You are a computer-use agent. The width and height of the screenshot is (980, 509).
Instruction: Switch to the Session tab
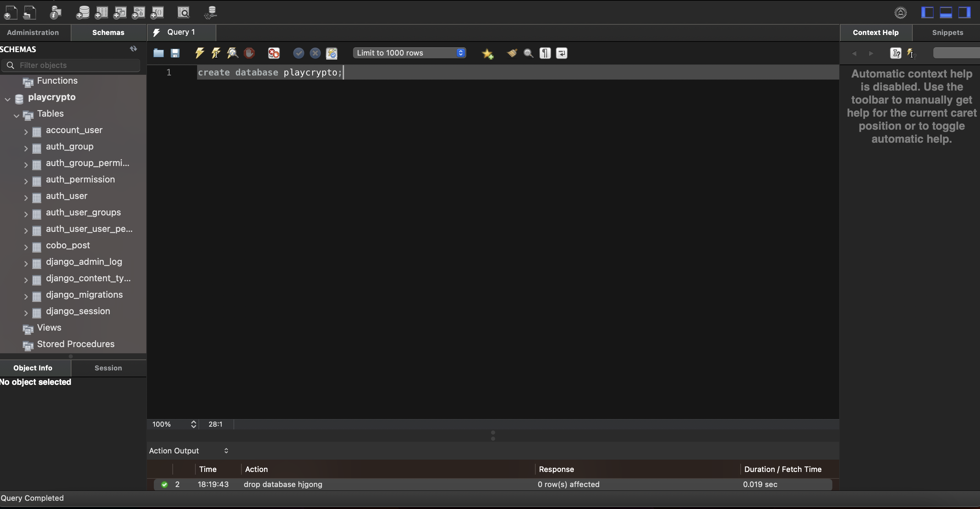108,368
